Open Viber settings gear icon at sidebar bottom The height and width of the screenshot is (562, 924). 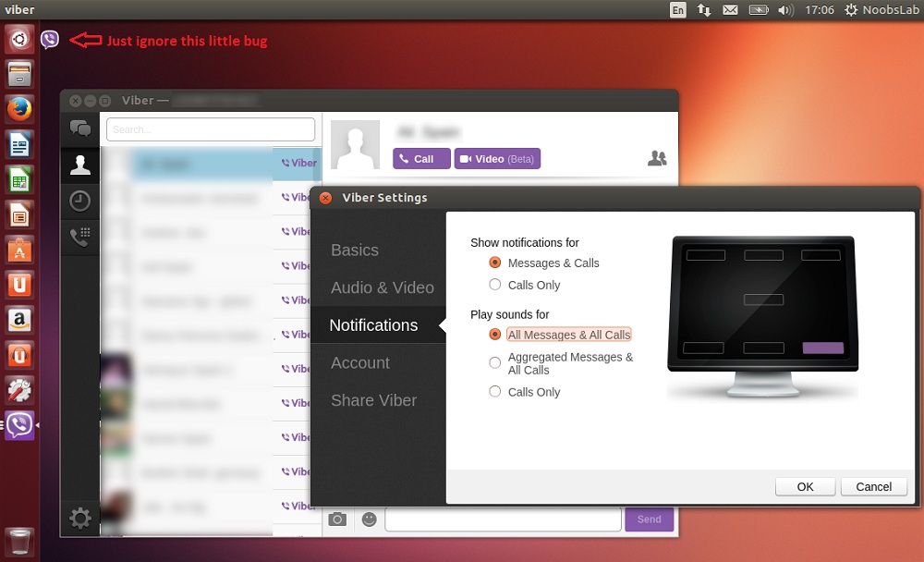80,519
